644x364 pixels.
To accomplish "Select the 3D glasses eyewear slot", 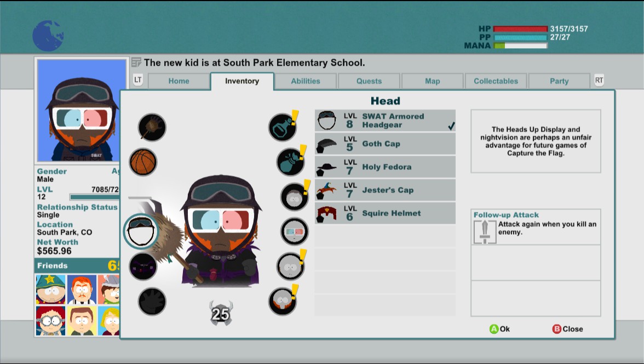I will point(295,231).
